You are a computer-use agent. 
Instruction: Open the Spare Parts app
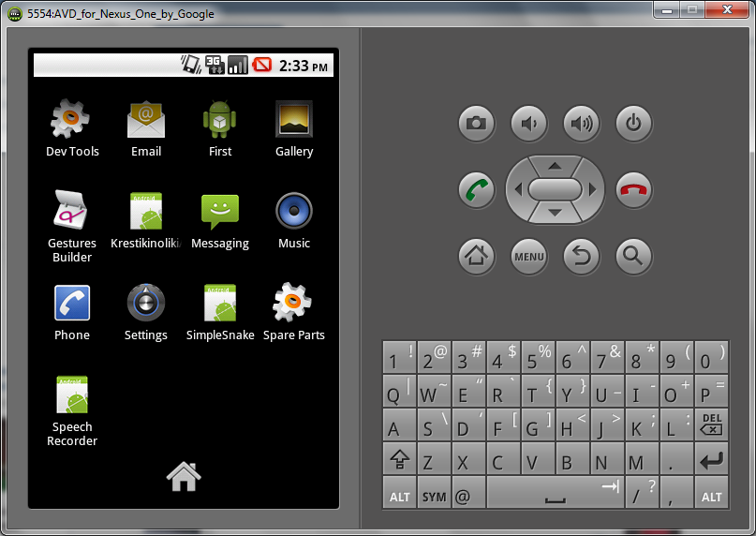click(294, 313)
